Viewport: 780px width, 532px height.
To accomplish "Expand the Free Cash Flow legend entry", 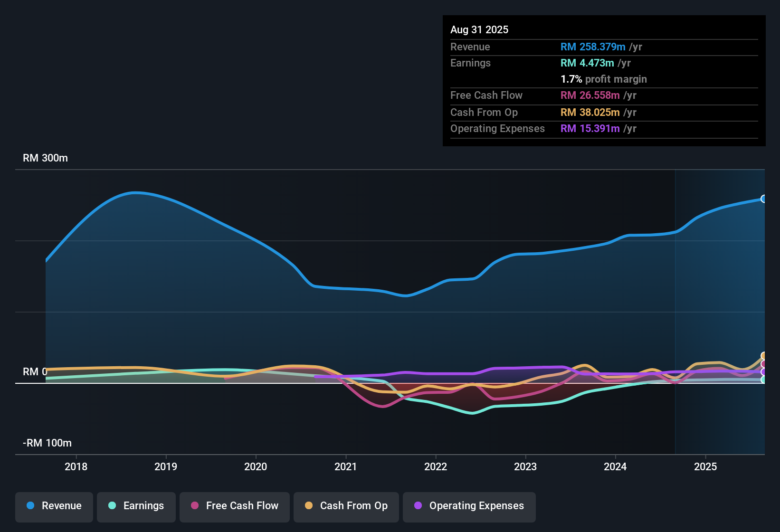I will pyautogui.click(x=234, y=506).
